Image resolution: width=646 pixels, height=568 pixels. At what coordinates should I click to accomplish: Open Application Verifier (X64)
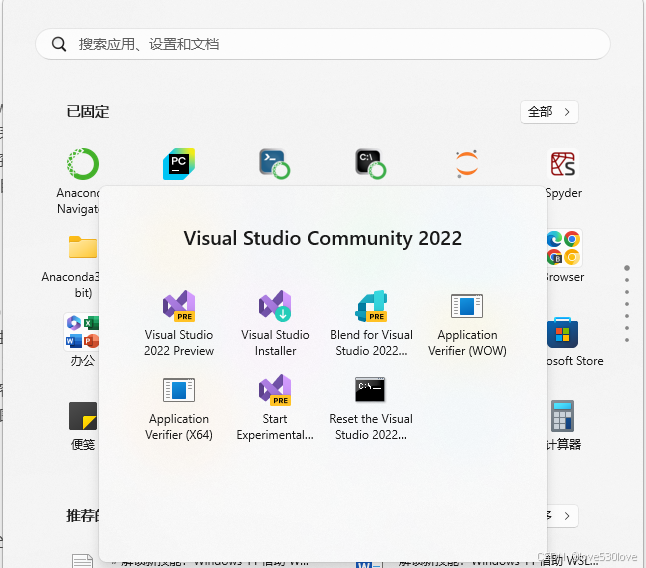(179, 408)
